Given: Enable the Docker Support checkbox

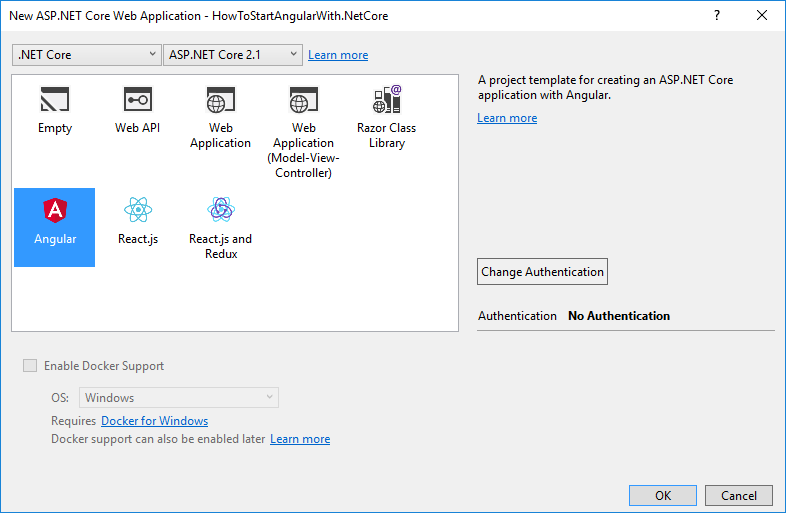Looking at the screenshot, I should [x=30, y=366].
